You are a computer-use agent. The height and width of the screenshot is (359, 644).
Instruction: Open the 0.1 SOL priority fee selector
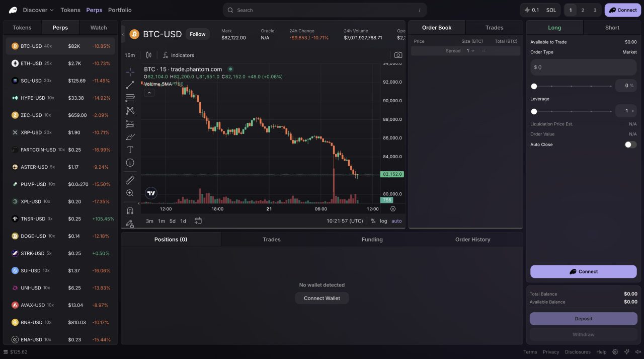tap(540, 10)
